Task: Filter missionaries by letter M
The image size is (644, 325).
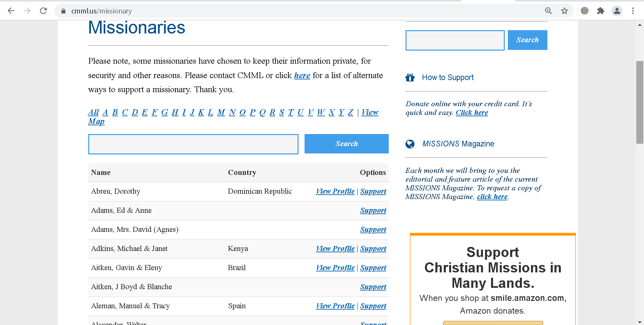Action: [x=221, y=113]
